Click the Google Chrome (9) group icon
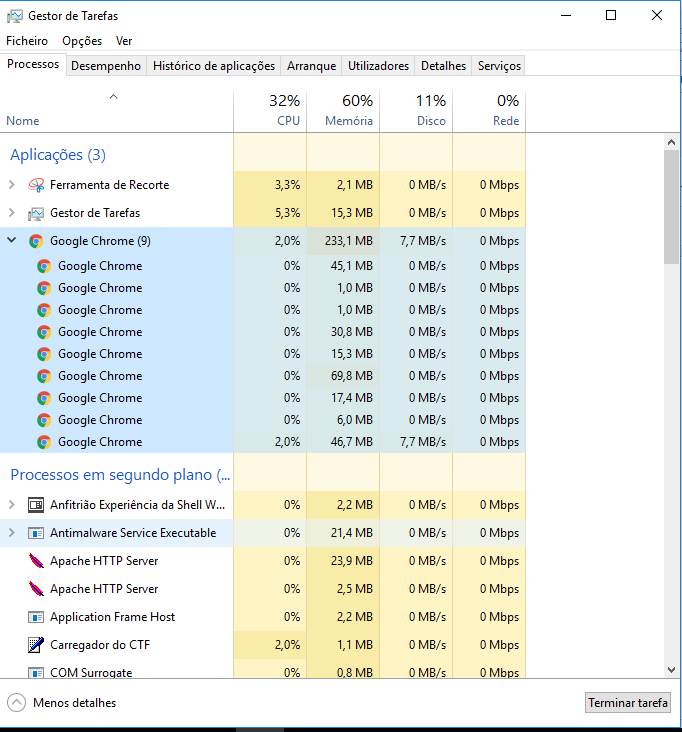 click(36, 241)
